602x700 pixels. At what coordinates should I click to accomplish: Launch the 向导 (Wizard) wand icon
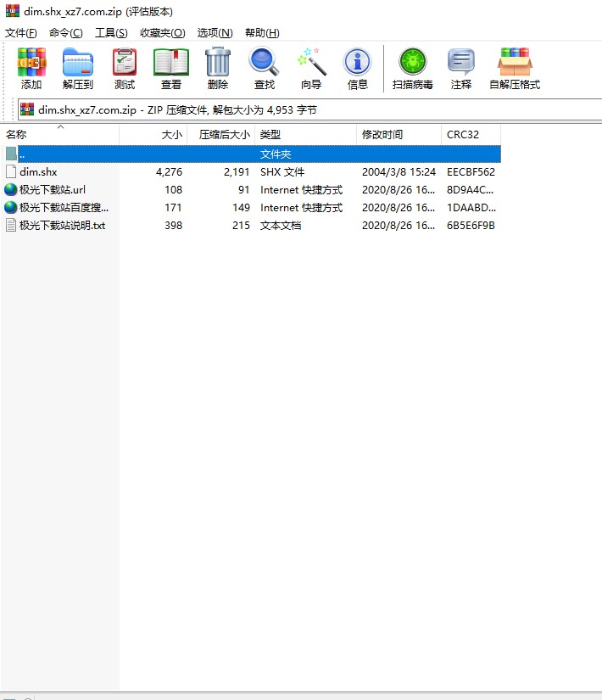(x=311, y=68)
